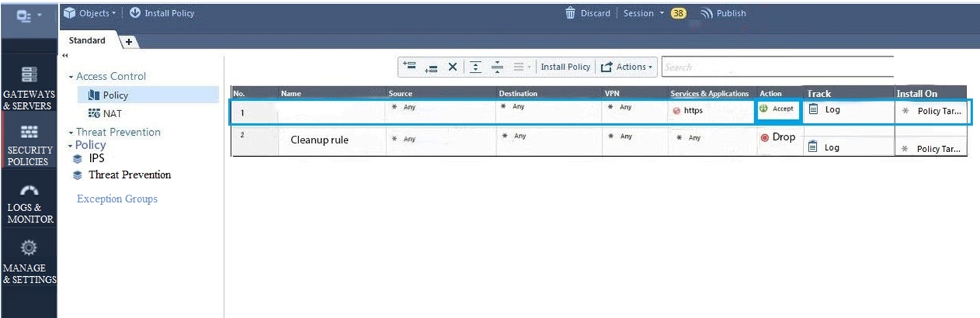Publish the session changes
Image resolution: width=980 pixels, height=318 pixels.
pyautogui.click(x=723, y=13)
